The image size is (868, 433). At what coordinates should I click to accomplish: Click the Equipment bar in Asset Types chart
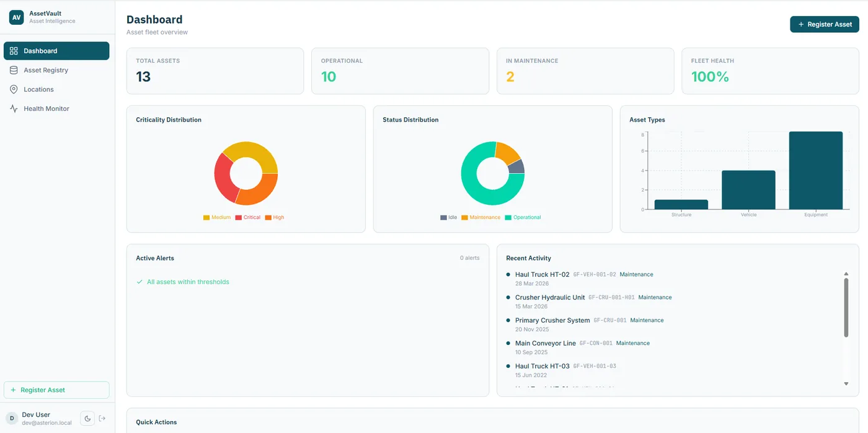tap(816, 171)
